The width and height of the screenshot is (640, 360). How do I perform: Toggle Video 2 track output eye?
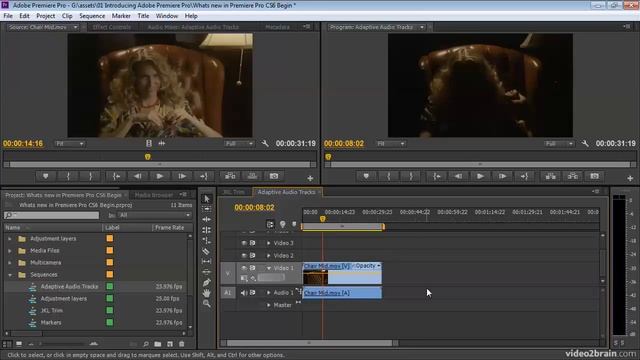pos(244,256)
